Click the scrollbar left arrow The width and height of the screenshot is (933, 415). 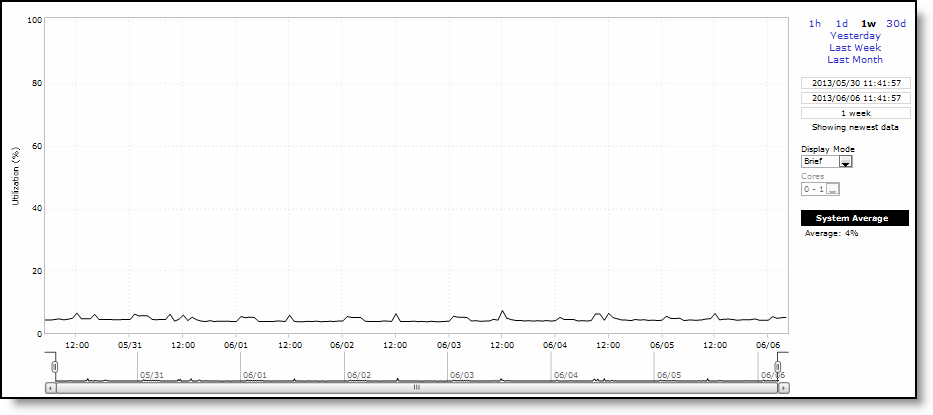pyautogui.click(x=51, y=388)
